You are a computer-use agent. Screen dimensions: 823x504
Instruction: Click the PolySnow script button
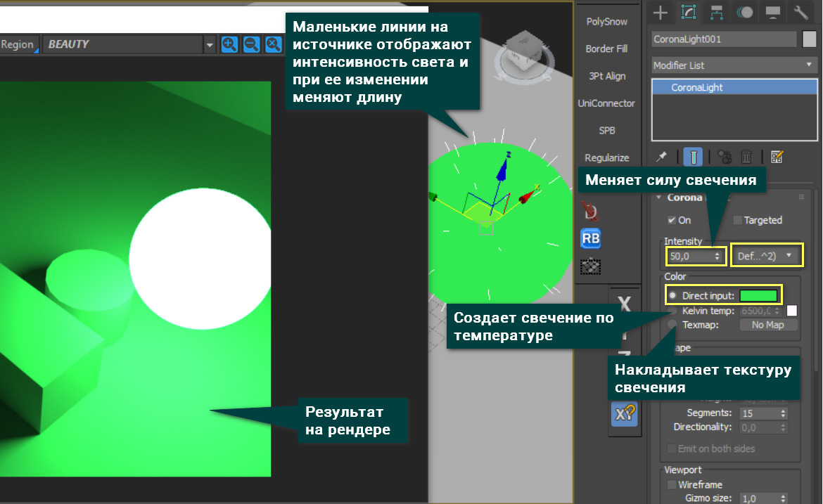pyautogui.click(x=606, y=22)
